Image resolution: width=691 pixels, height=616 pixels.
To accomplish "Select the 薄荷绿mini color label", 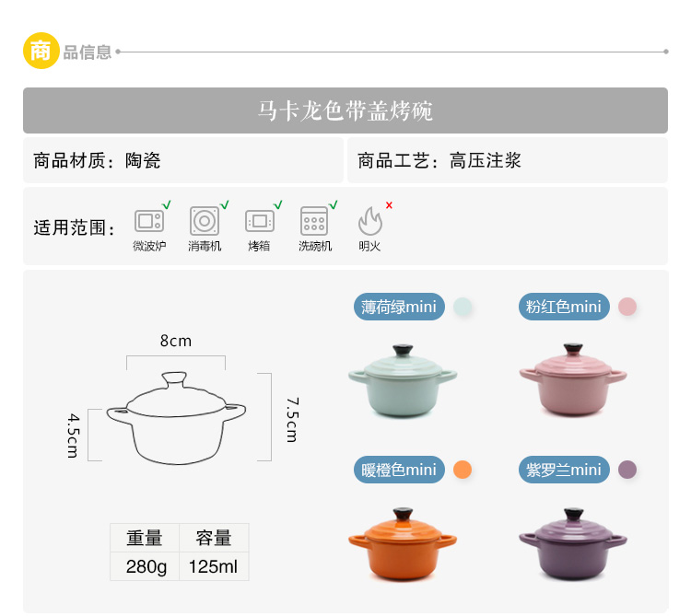I will (399, 307).
